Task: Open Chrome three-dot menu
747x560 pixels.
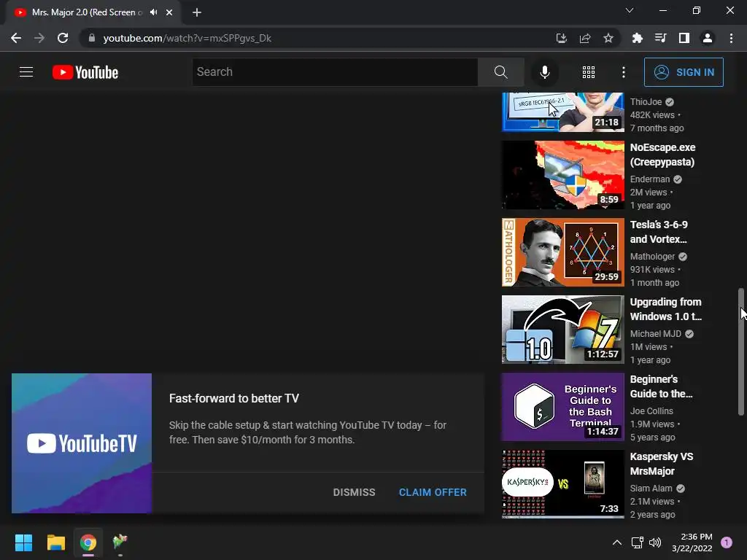Action: point(731,38)
